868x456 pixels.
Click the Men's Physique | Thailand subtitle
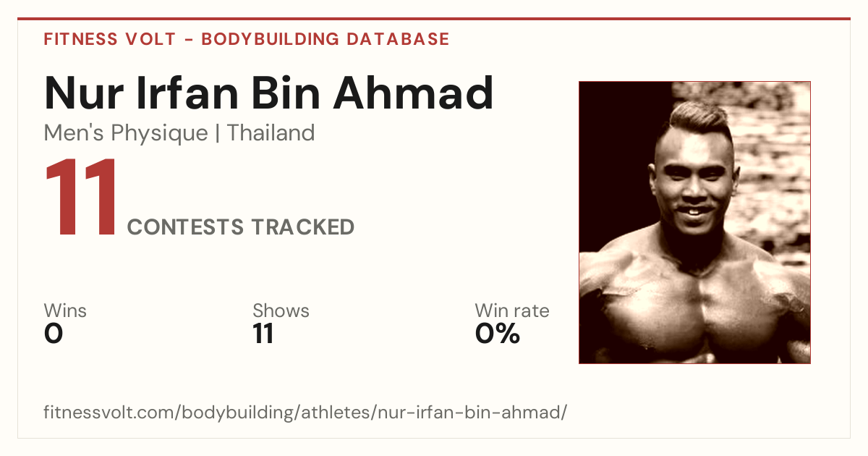179,133
